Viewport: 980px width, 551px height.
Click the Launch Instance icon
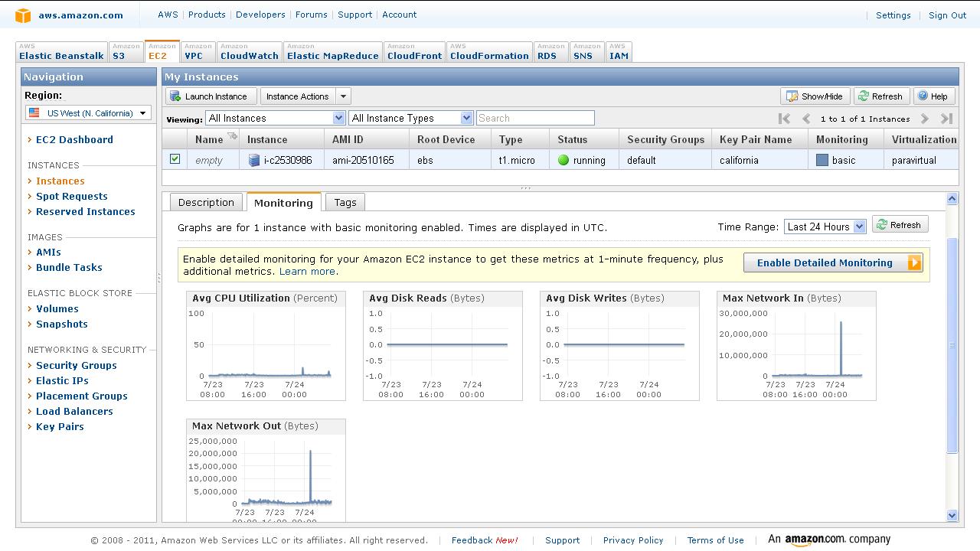(175, 96)
